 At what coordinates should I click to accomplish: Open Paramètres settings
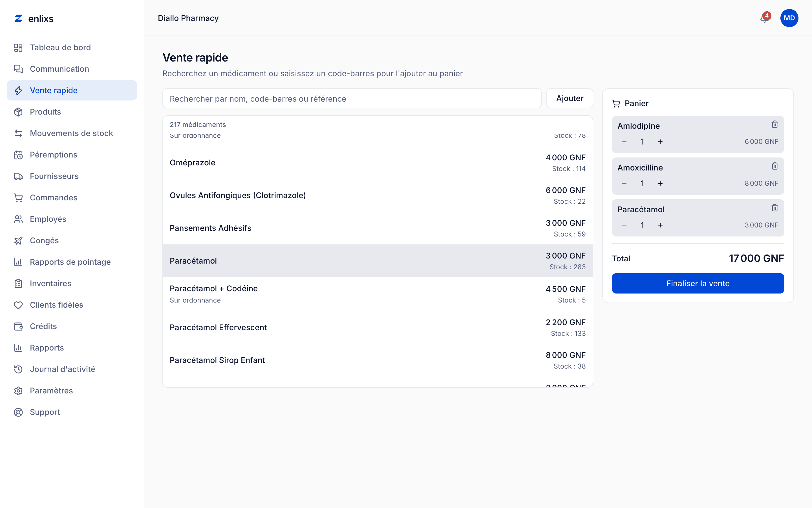(72, 391)
